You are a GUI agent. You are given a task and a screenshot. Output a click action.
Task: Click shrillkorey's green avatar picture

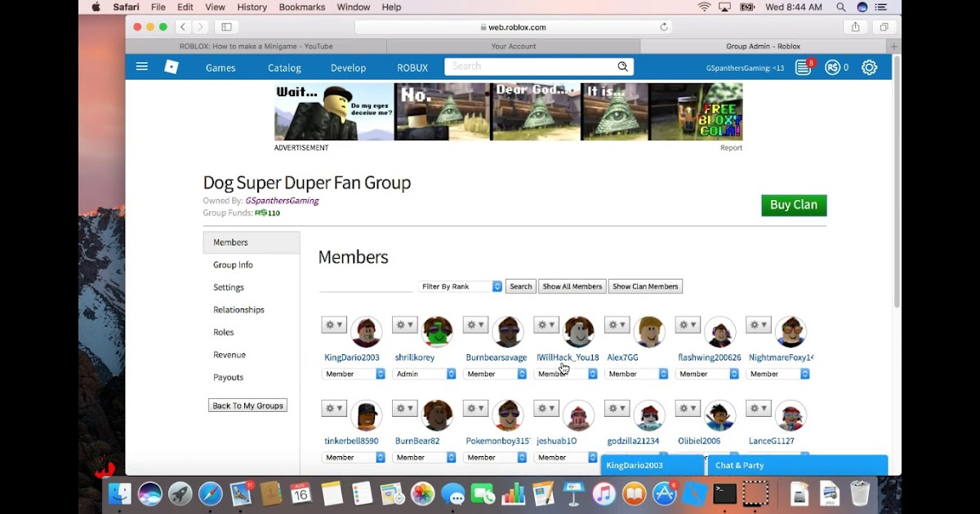(x=437, y=332)
